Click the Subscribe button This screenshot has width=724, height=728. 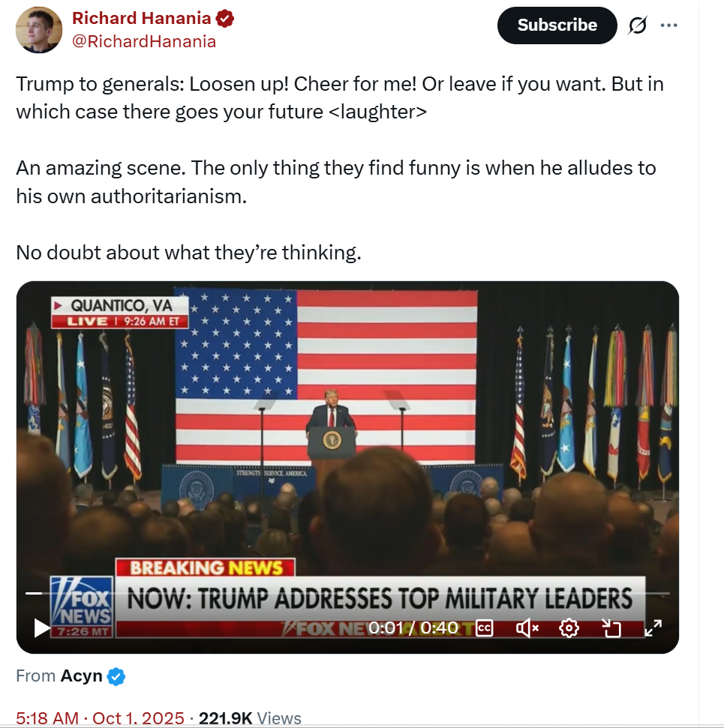pos(557,25)
